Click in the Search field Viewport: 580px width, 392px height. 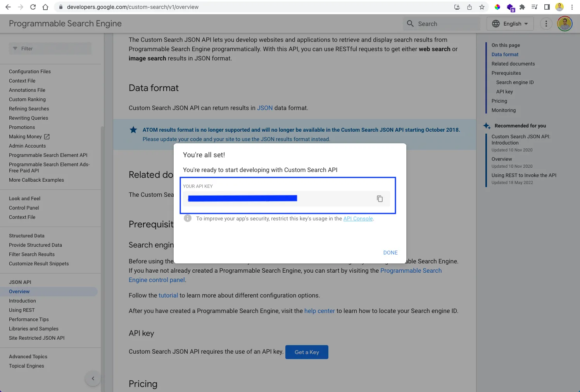[442, 24]
